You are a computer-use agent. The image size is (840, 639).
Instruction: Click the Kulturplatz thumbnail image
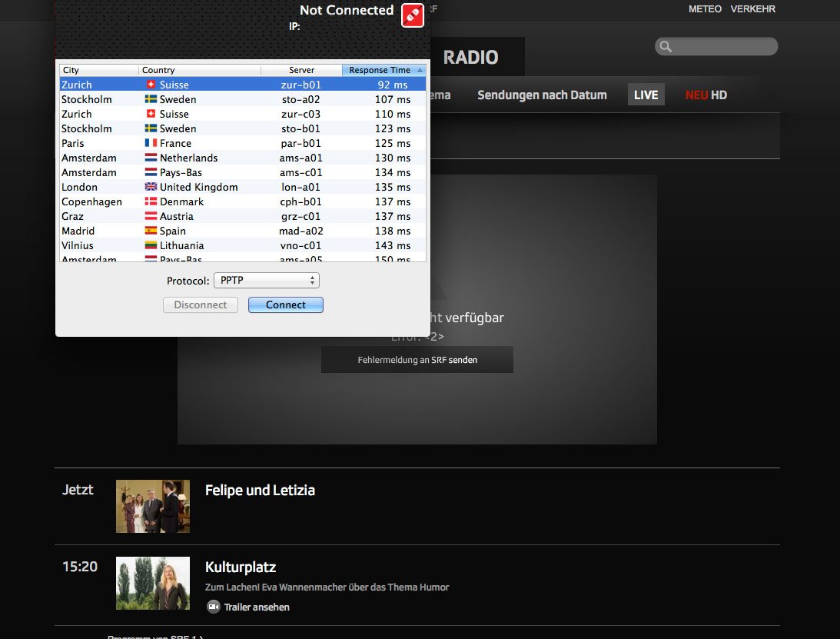pyautogui.click(x=153, y=583)
